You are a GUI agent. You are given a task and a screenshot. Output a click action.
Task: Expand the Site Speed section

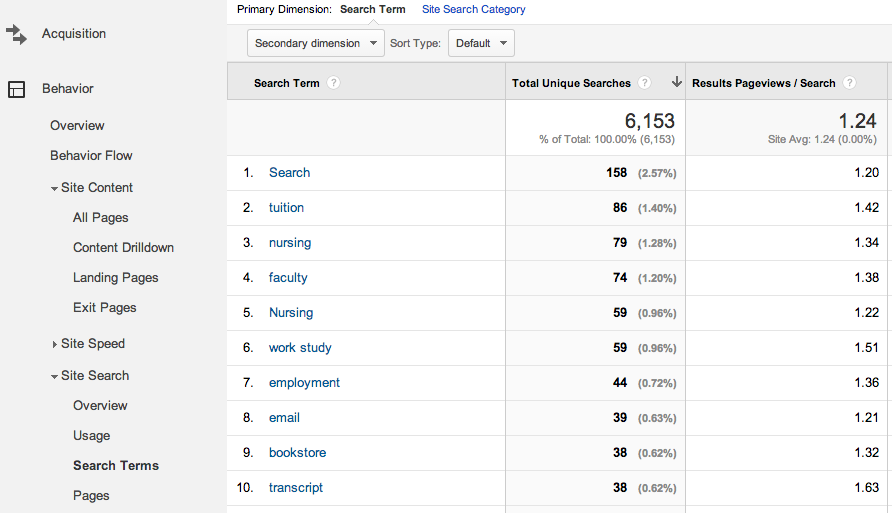tap(55, 344)
